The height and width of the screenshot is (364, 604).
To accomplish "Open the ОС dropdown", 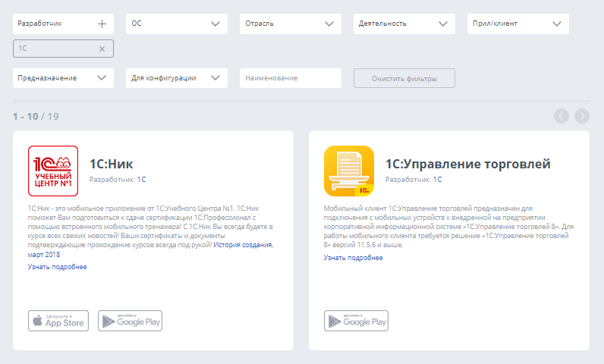I will pos(177,24).
